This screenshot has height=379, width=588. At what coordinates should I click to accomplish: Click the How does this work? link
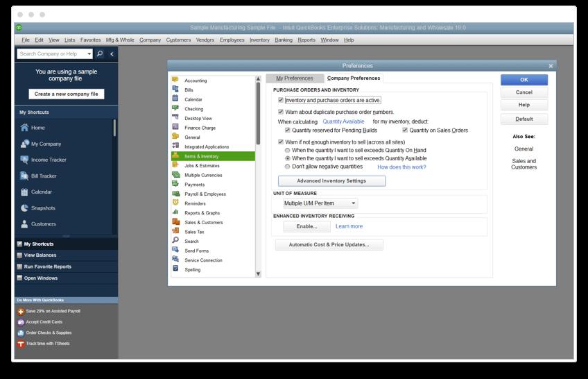point(401,167)
